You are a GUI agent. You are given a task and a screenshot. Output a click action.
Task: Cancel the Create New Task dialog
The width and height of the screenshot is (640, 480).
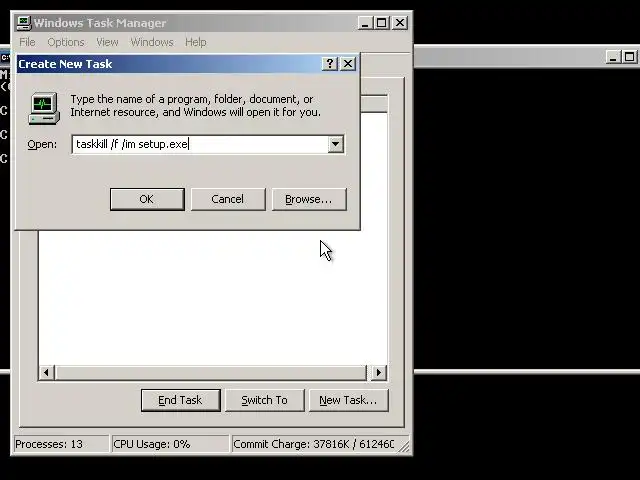228,199
